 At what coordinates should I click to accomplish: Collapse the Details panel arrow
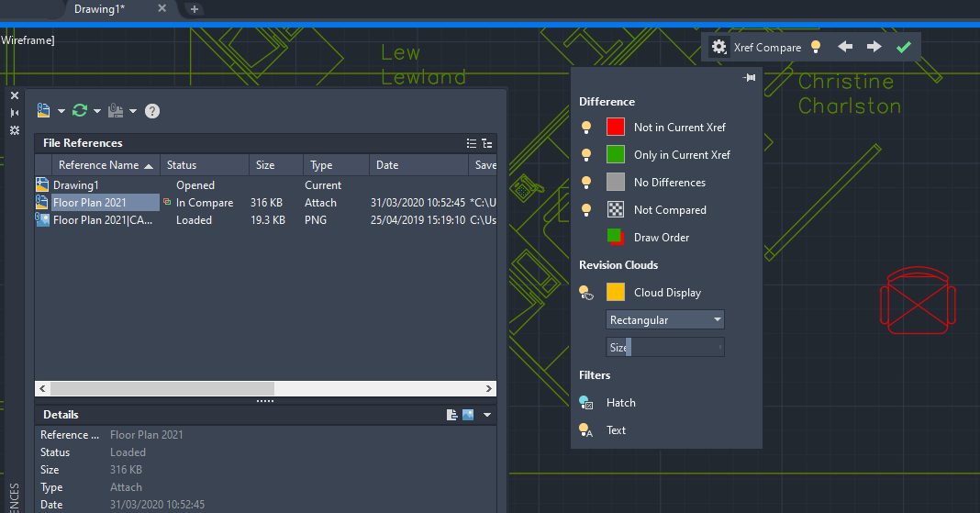[487, 415]
